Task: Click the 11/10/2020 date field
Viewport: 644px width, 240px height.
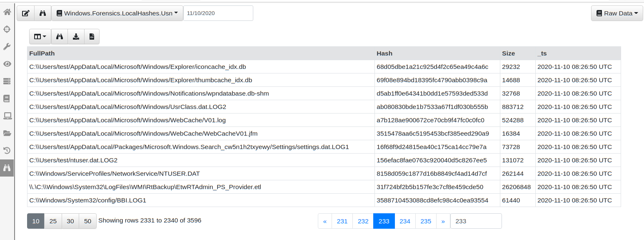Action: click(218, 13)
